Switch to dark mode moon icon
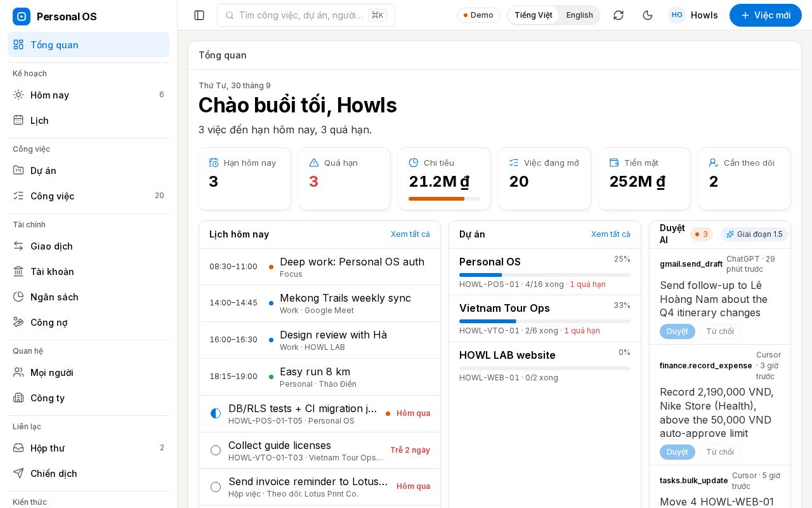 tap(648, 15)
